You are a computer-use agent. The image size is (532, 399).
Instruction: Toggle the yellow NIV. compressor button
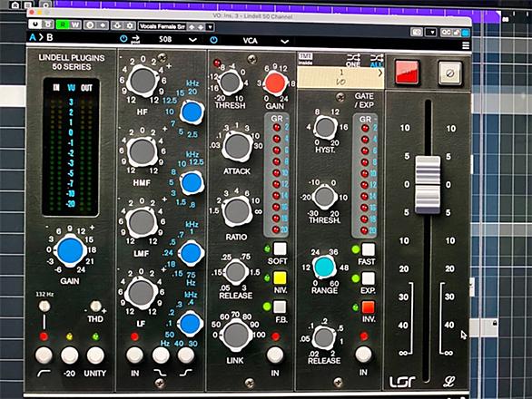280,277
